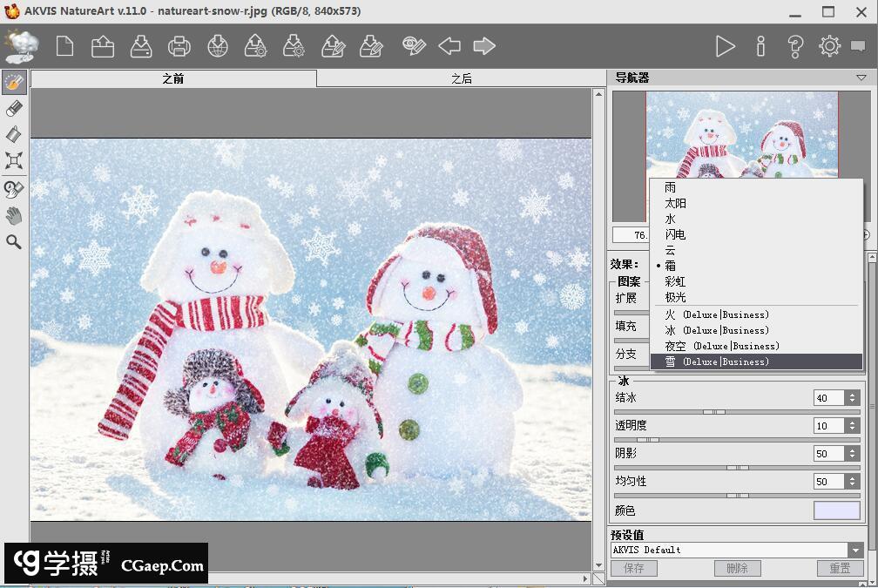
Task: Click the undo left arrow
Action: tap(449, 46)
